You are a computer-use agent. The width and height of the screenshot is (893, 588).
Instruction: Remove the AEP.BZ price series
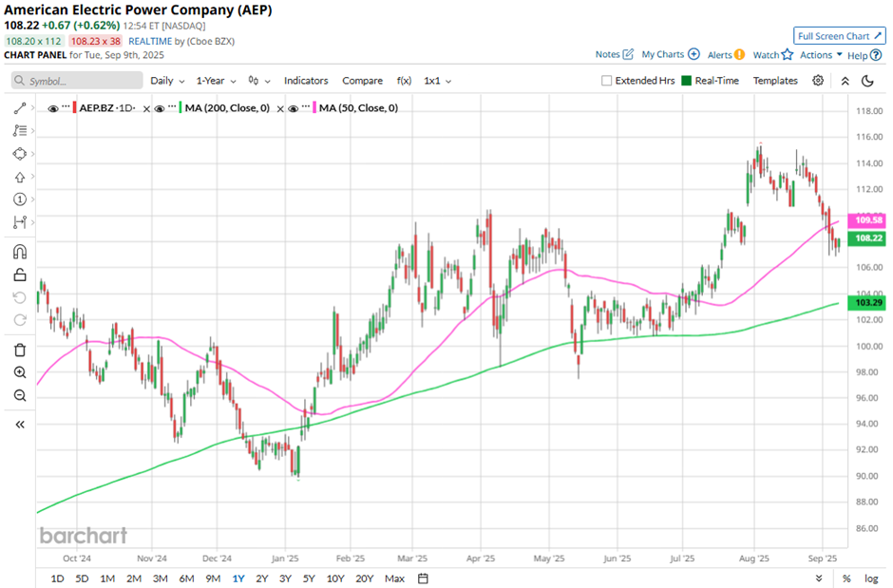(146, 108)
